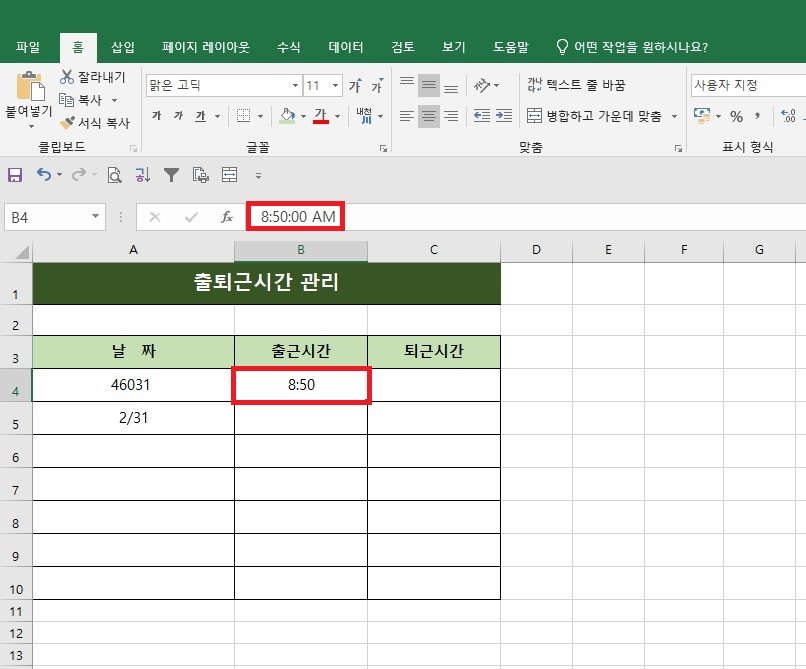The height and width of the screenshot is (669, 806).
Task: Open the Help (도움말) tab
Action: pyautogui.click(x=511, y=47)
